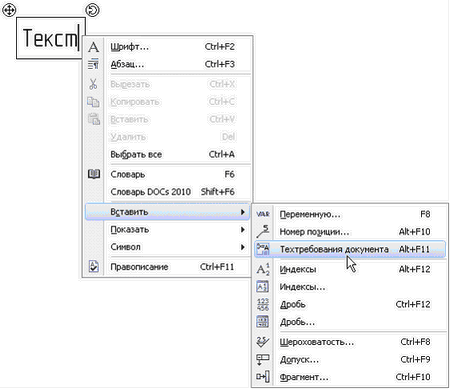Screen dimensions: 450x389
Task: Click the Допуск tolerance icon
Action: pos(263,359)
